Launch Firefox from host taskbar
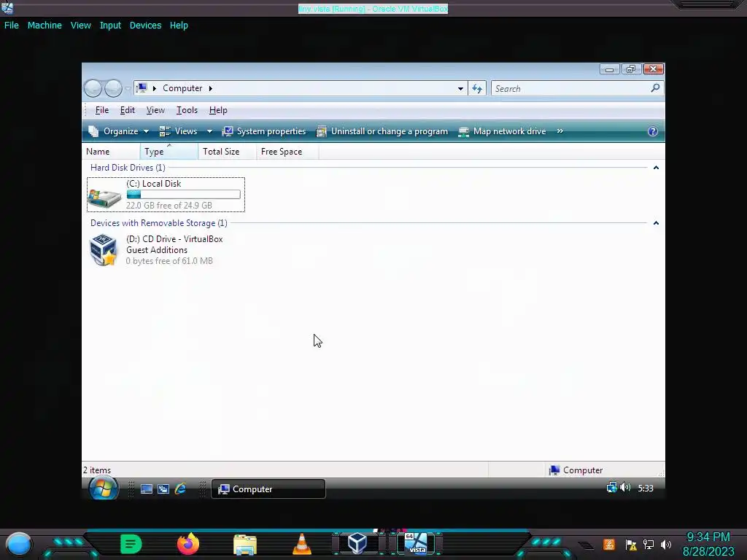This screenshot has height=560, width=747. pos(188,544)
